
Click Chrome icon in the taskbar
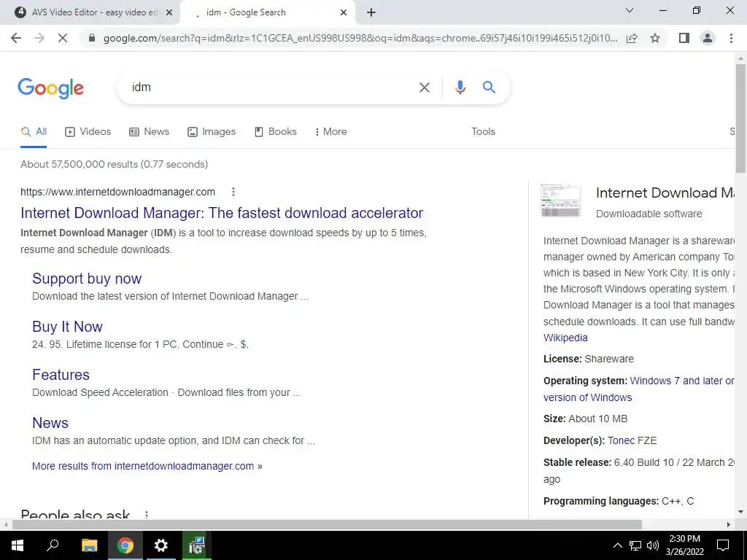125,545
